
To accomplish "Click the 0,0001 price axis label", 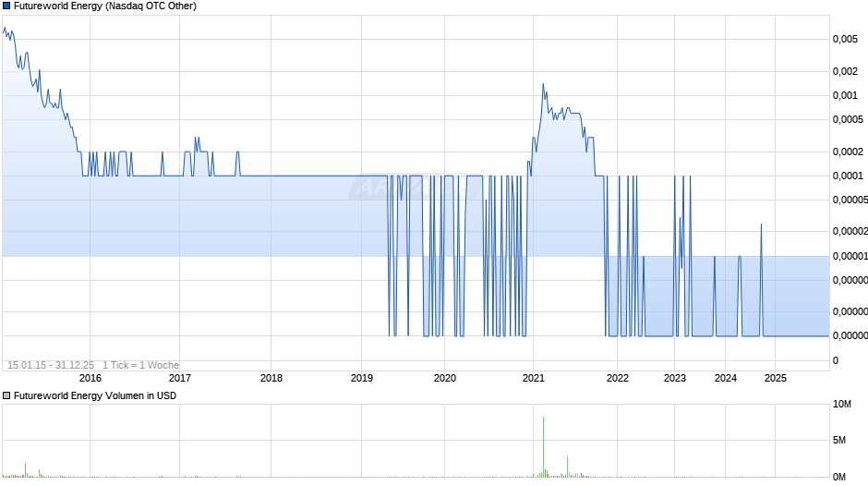I will tap(848, 176).
